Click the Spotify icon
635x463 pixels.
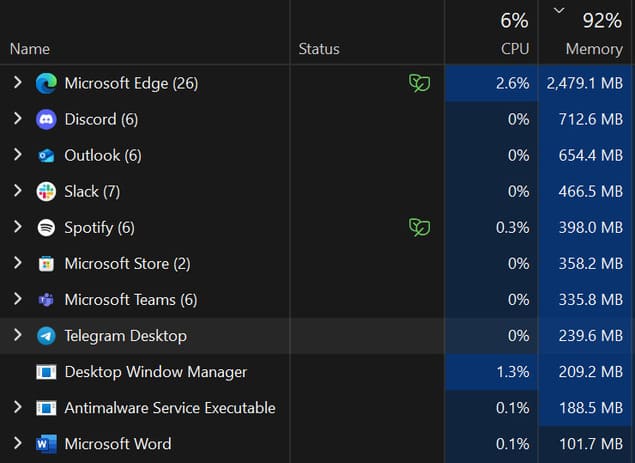pyautogui.click(x=46, y=228)
